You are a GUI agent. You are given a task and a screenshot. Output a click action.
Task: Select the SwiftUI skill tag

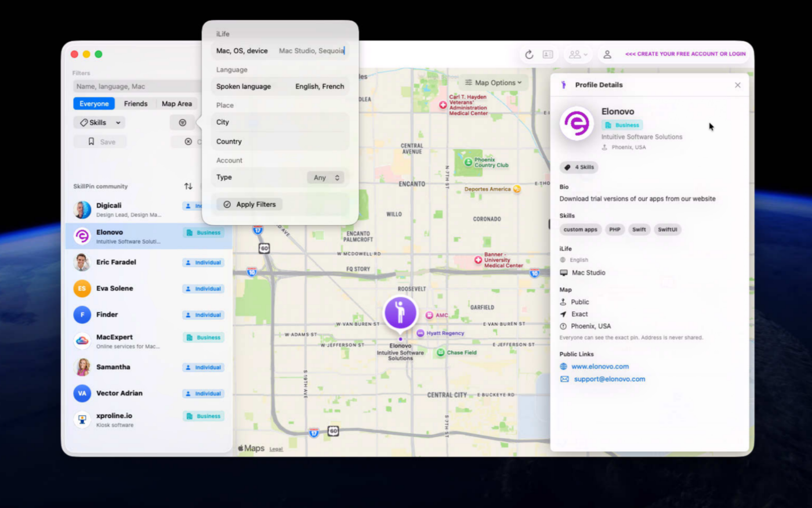pos(668,229)
